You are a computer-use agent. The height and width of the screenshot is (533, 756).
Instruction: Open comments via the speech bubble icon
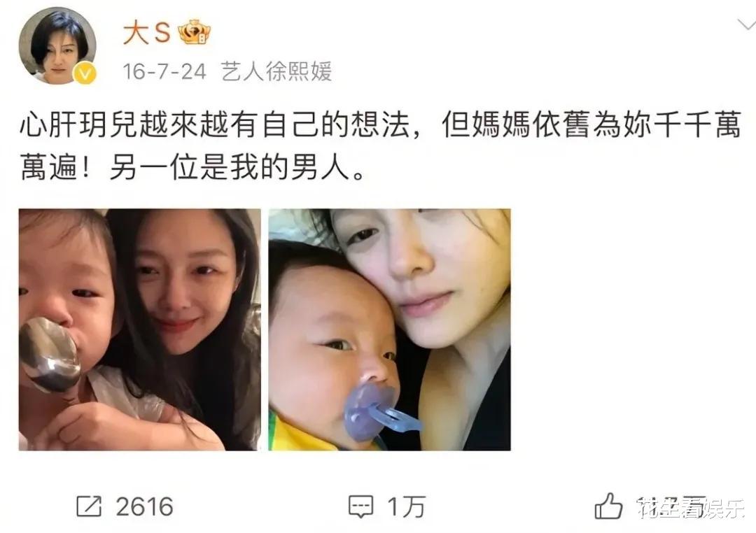point(360,507)
